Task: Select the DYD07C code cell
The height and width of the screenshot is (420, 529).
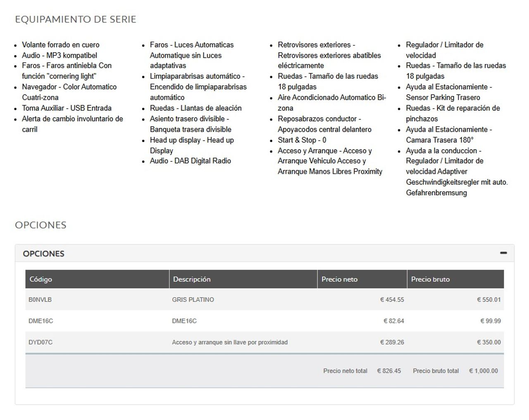Action: pos(41,342)
